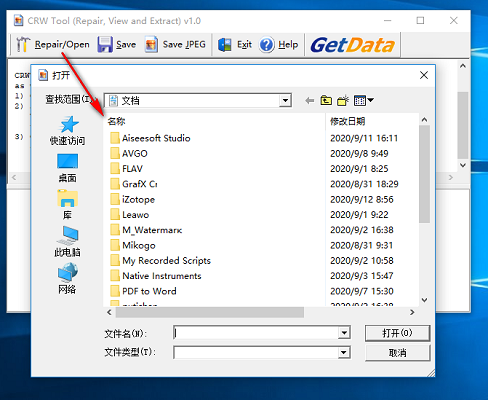Click the 取消 cancel button
The height and width of the screenshot is (400, 488).
pyautogui.click(x=397, y=353)
